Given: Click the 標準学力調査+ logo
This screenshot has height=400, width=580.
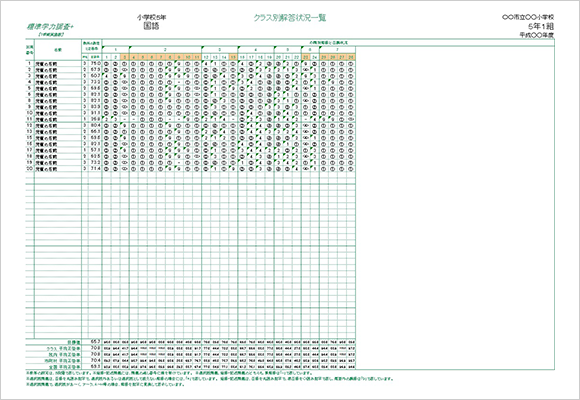Looking at the screenshot, I should 50,27.
